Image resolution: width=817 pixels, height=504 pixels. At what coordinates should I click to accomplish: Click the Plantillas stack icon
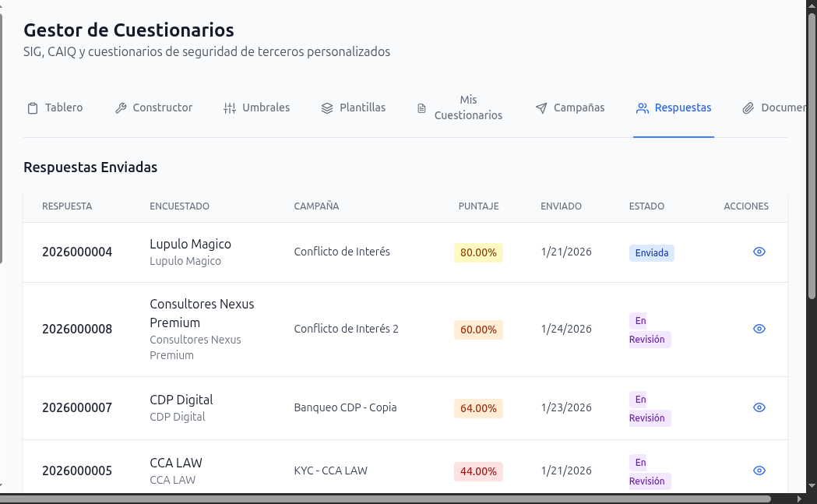[x=326, y=107]
